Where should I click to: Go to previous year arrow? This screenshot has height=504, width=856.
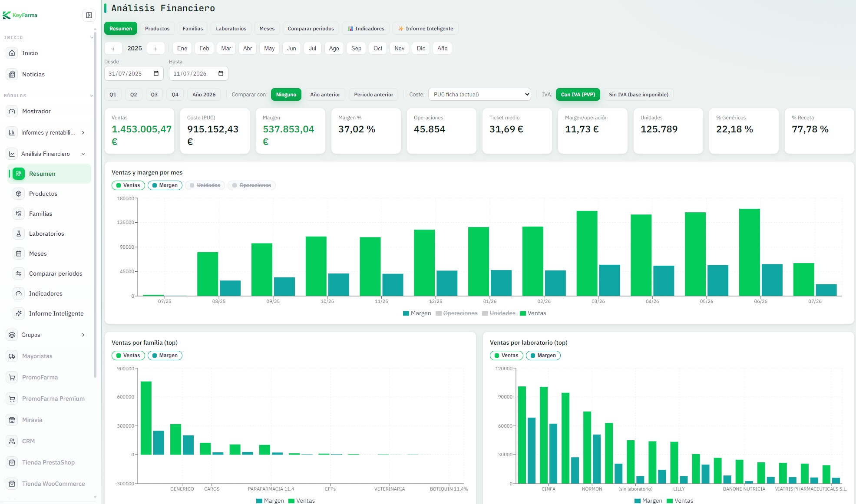(x=113, y=48)
